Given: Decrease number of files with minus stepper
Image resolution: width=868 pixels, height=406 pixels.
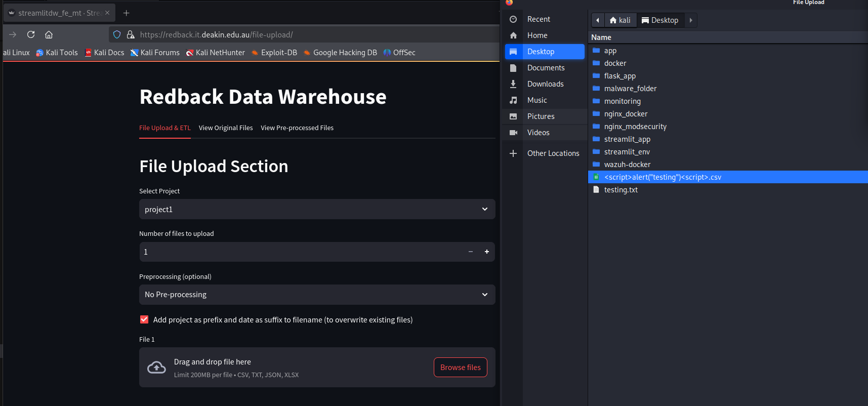Looking at the screenshot, I should pos(470,252).
